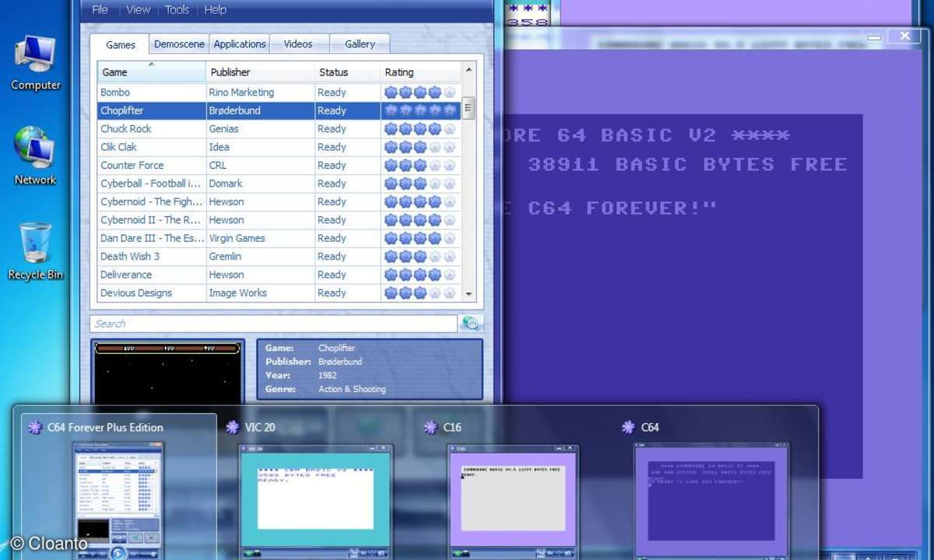Screen dimensions: 934x560
Task: Minimize the C64 emulator window
Action: tap(875, 36)
